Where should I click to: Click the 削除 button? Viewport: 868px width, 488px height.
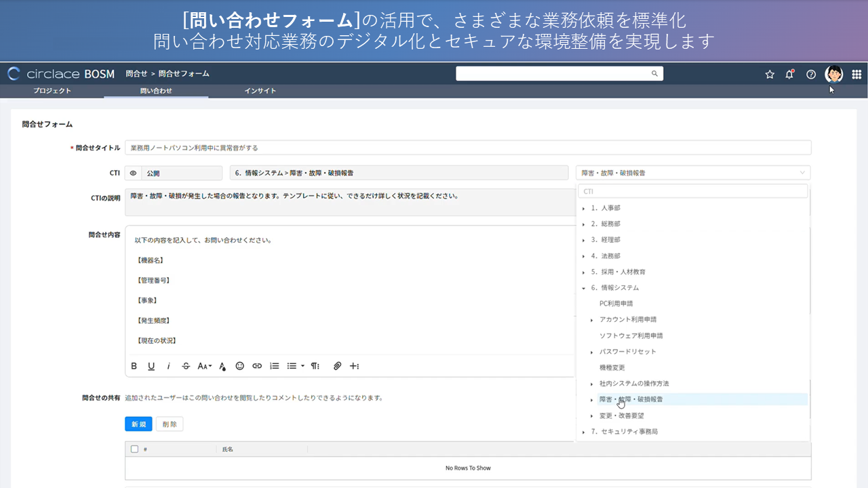click(170, 424)
